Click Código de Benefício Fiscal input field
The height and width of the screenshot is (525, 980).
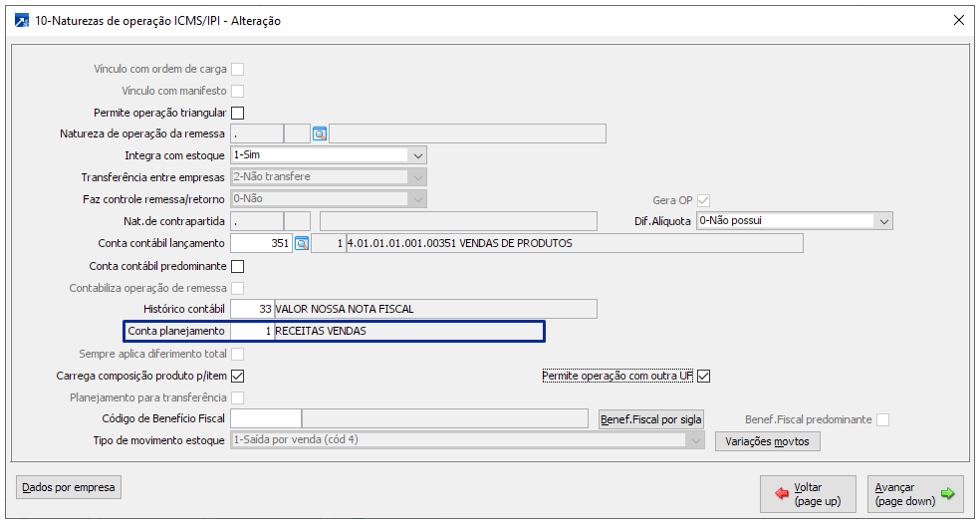(265, 418)
